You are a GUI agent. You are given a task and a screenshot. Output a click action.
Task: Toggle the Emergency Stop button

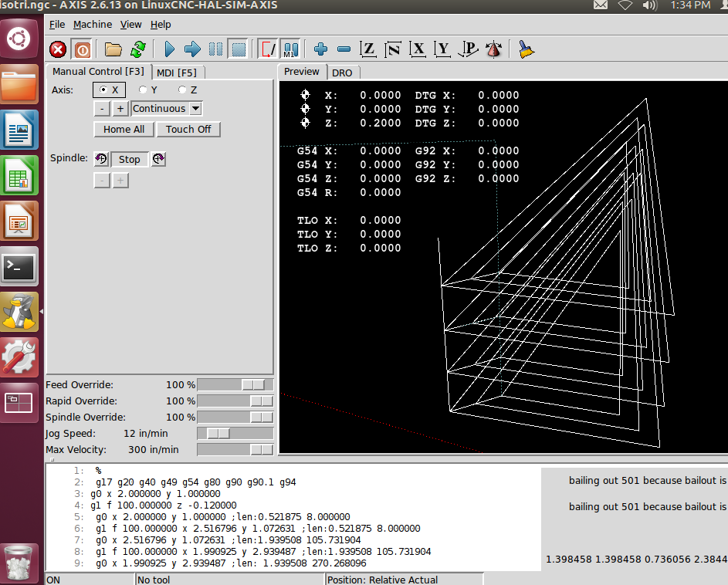click(x=58, y=49)
